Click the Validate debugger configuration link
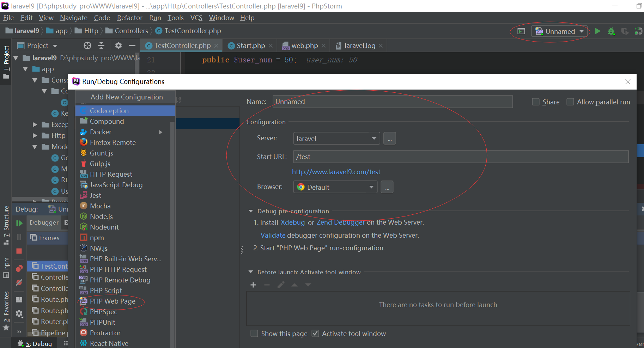This screenshot has width=644, height=348. pos(273,235)
